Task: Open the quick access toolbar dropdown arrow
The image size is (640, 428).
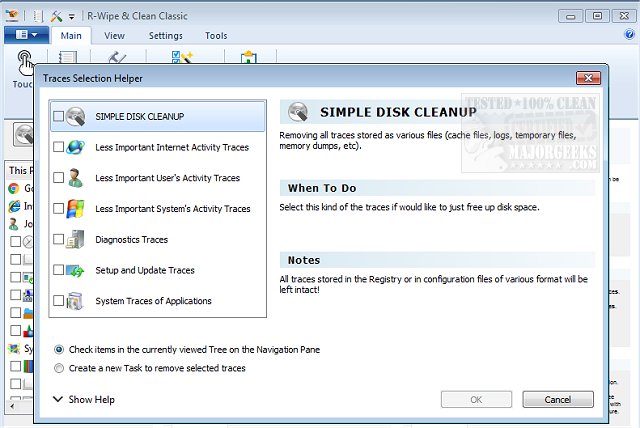Action: coord(71,17)
